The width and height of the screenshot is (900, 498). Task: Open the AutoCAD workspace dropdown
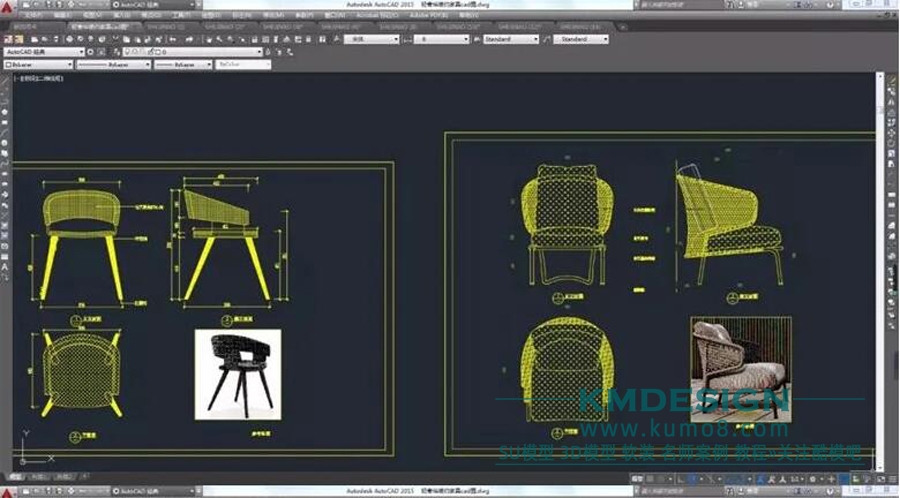pyautogui.click(x=43, y=51)
